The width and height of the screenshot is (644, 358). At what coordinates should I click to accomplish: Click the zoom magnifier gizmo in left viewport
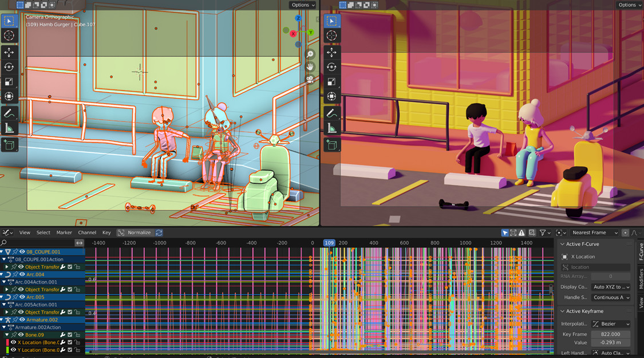tap(310, 54)
